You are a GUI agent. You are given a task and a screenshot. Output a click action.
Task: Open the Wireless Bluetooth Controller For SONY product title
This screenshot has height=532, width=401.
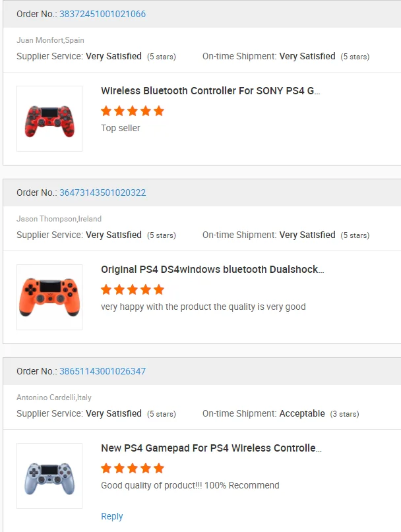click(x=210, y=91)
